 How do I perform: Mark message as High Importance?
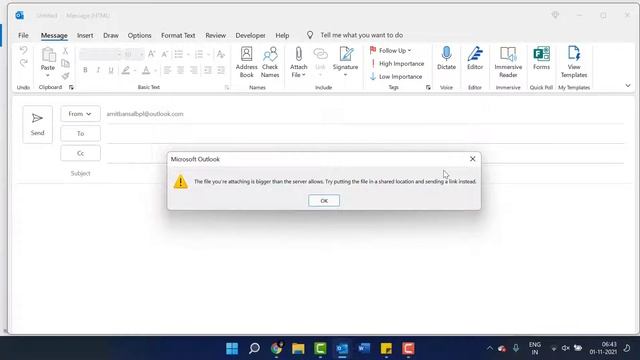click(397, 64)
